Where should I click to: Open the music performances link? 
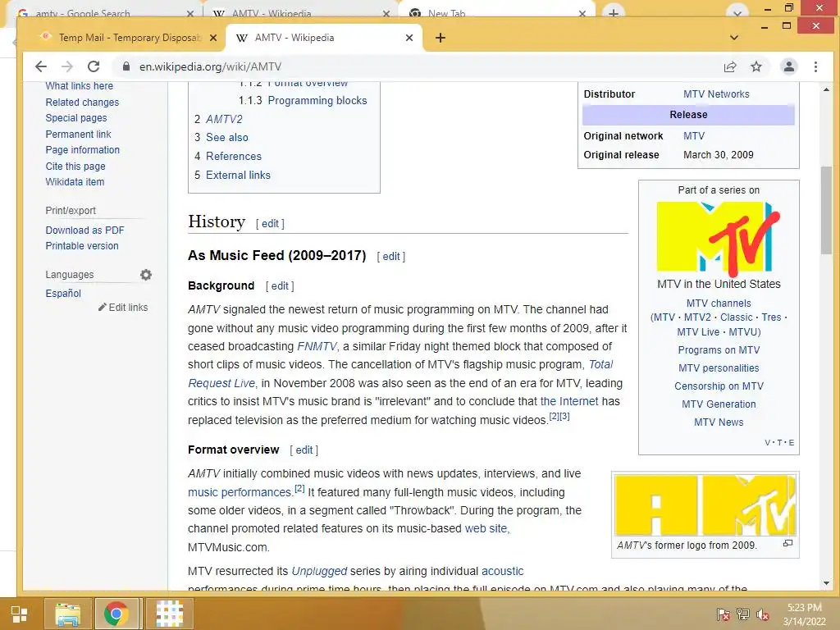click(240, 492)
